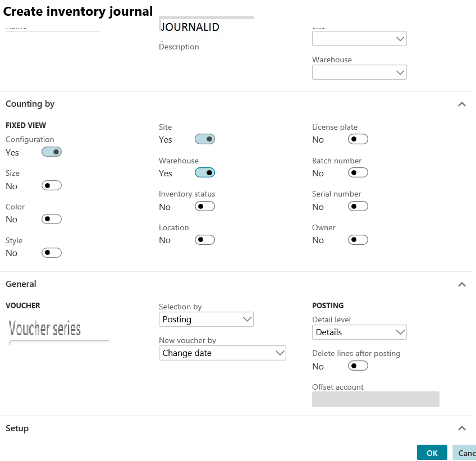This screenshot has height=461, width=476.
Task: Enable the Size toggle
Action: click(x=51, y=185)
